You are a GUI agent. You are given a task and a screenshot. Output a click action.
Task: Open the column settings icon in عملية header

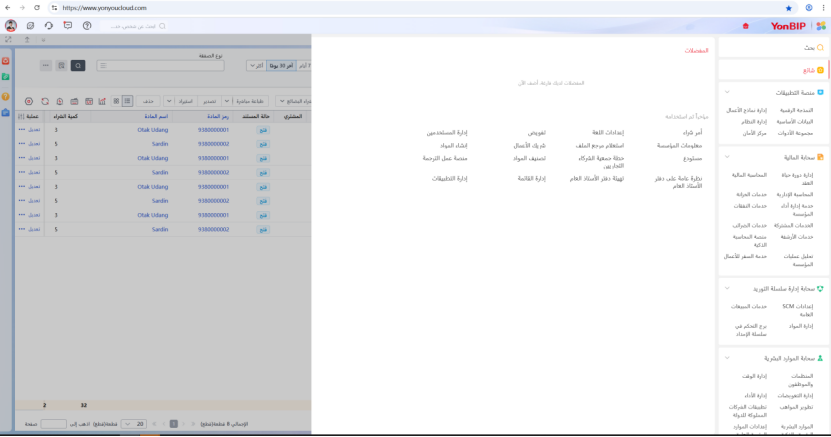21,116
